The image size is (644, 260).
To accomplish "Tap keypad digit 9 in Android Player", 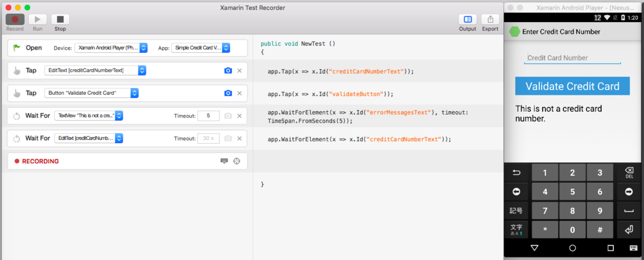I will 599,211.
